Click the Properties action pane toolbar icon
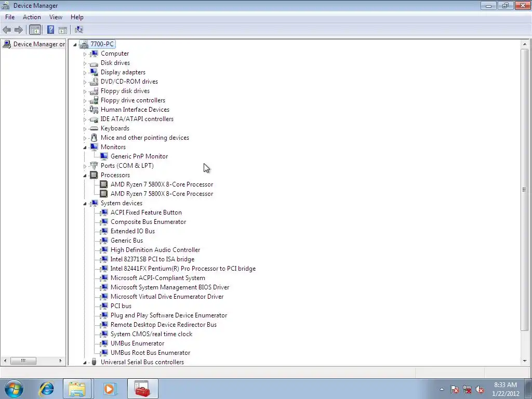This screenshot has height=399, width=532. coord(63,30)
